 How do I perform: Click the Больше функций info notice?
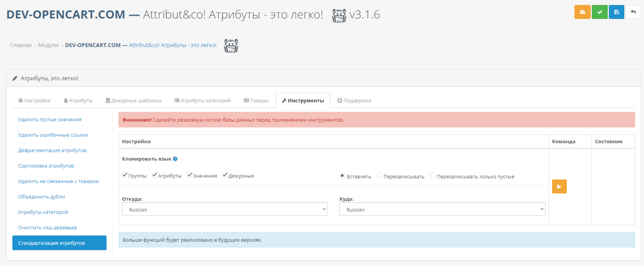377,240
